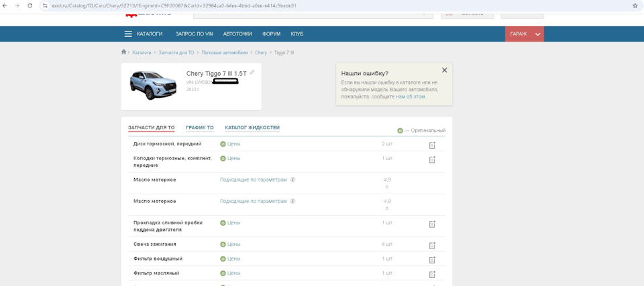Click info icon in first Масло моторное row

click(x=292, y=180)
